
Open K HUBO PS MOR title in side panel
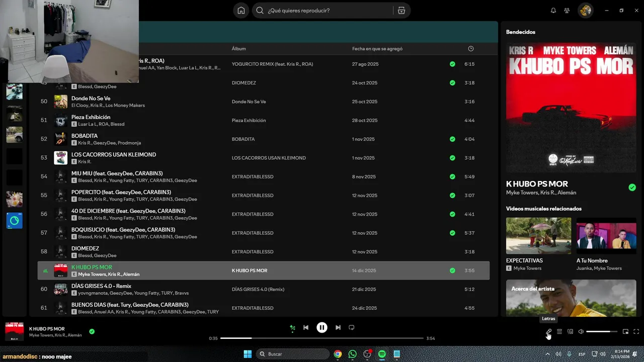click(537, 184)
